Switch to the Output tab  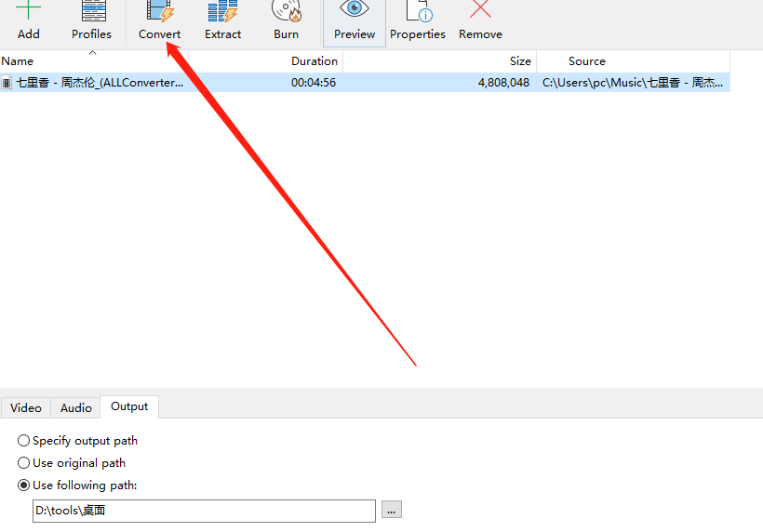point(129,406)
